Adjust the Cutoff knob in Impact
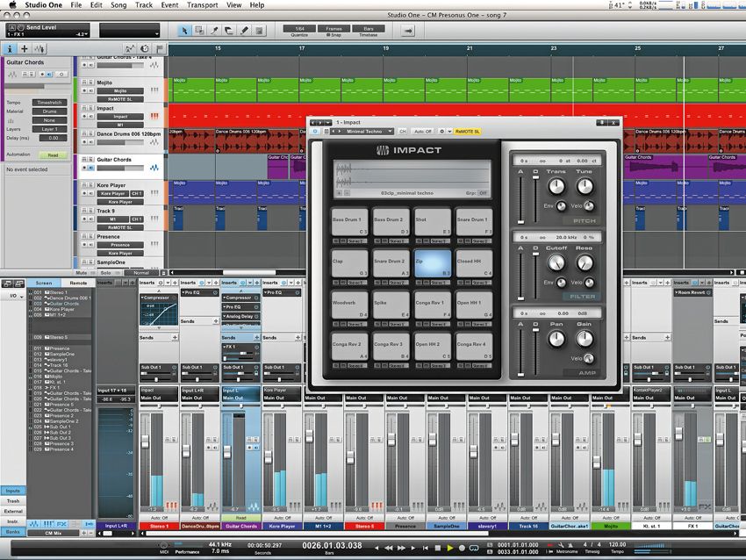The width and height of the screenshot is (746, 560). point(556,262)
